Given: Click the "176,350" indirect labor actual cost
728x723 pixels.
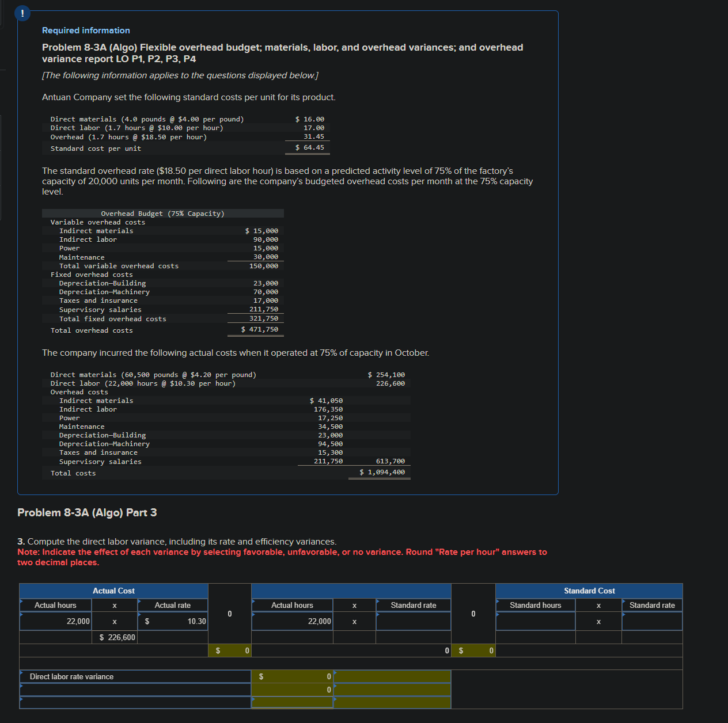Looking at the screenshot, I should point(328,409).
